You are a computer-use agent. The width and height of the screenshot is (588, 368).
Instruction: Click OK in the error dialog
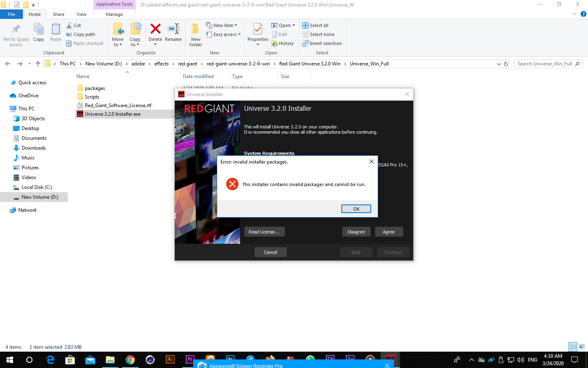point(356,209)
